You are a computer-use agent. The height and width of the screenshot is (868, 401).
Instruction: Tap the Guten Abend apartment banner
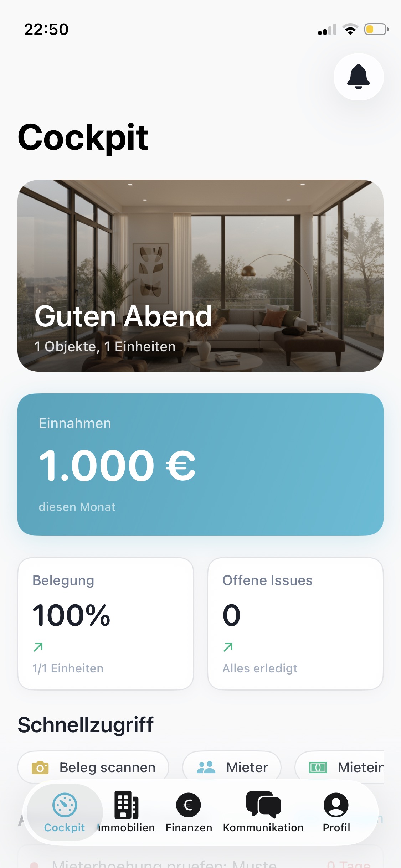pos(200,275)
